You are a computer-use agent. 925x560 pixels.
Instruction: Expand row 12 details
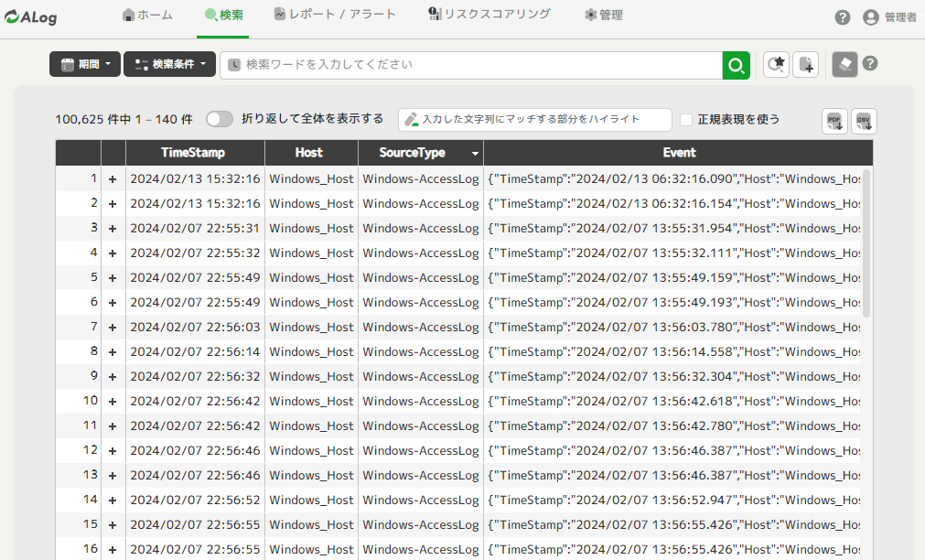click(x=113, y=451)
